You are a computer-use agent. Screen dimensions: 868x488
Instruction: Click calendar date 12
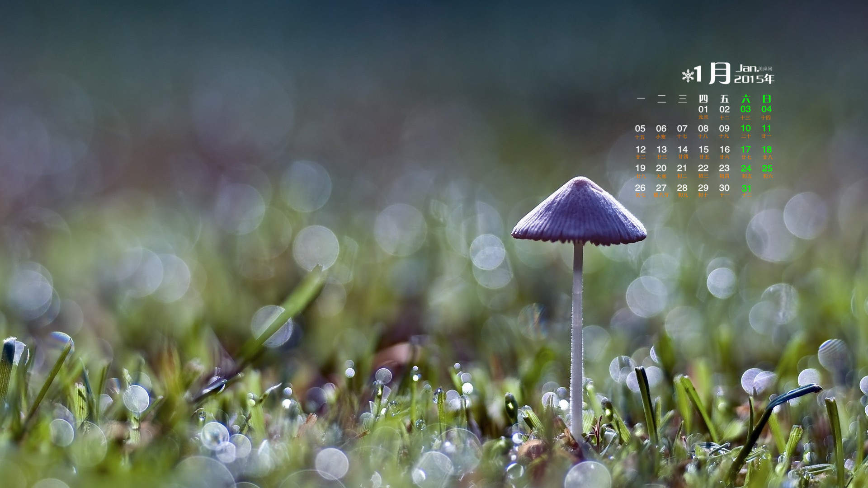[641, 150]
